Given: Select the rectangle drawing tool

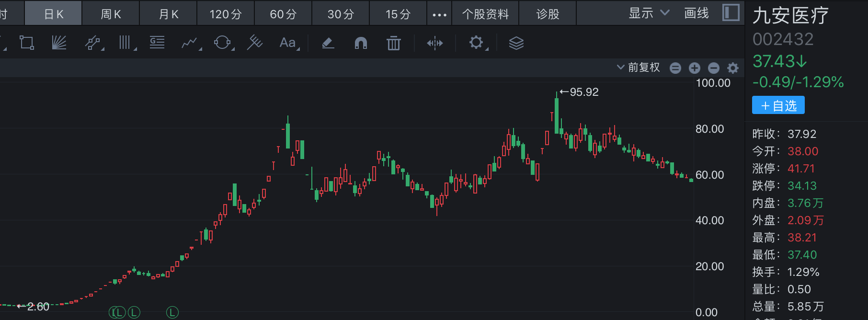Looking at the screenshot, I should pos(27,43).
